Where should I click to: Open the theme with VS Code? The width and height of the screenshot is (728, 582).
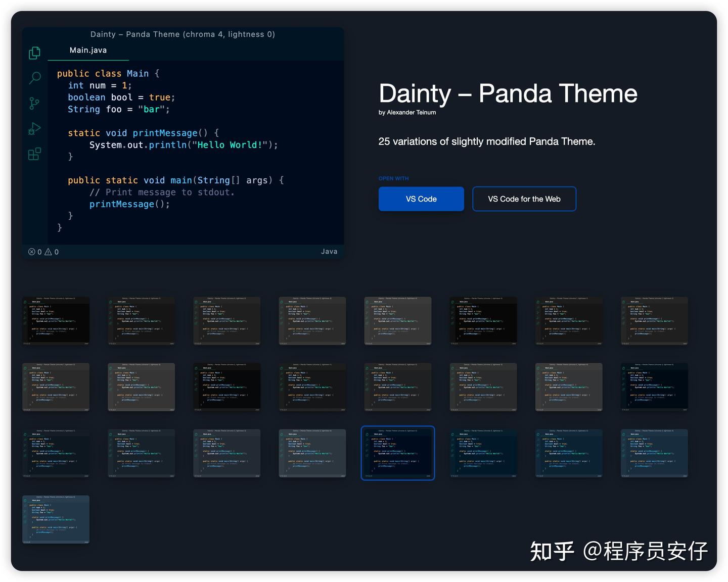click(421, 199)
